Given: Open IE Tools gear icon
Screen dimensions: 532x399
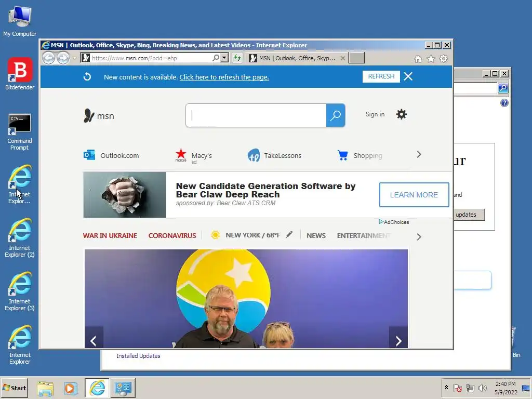Looking at the screenshot, I should (x=444, y=59).
